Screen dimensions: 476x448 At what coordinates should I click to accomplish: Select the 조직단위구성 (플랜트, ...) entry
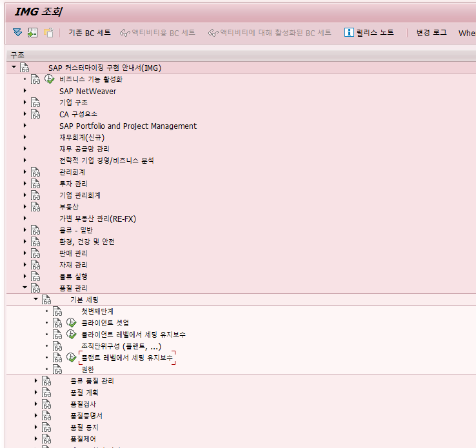point(121,346)
